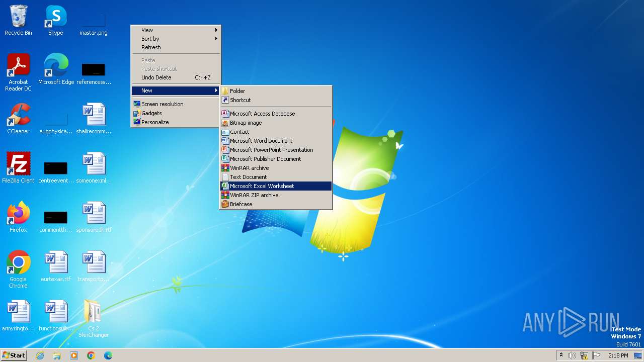
Task: Create a new Bitmap image
Action: pyautogui.click(x=276, y=123)
